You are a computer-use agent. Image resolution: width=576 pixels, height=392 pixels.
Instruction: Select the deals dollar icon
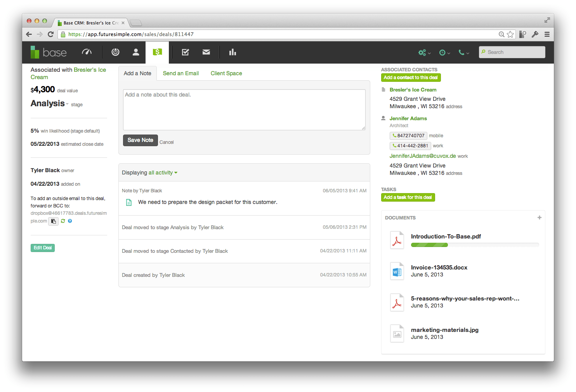157,52
